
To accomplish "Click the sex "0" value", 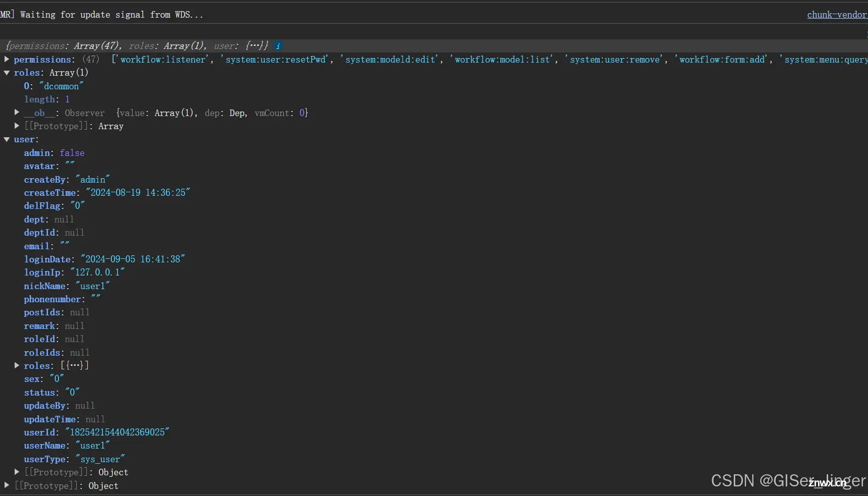I will point(56,379).
